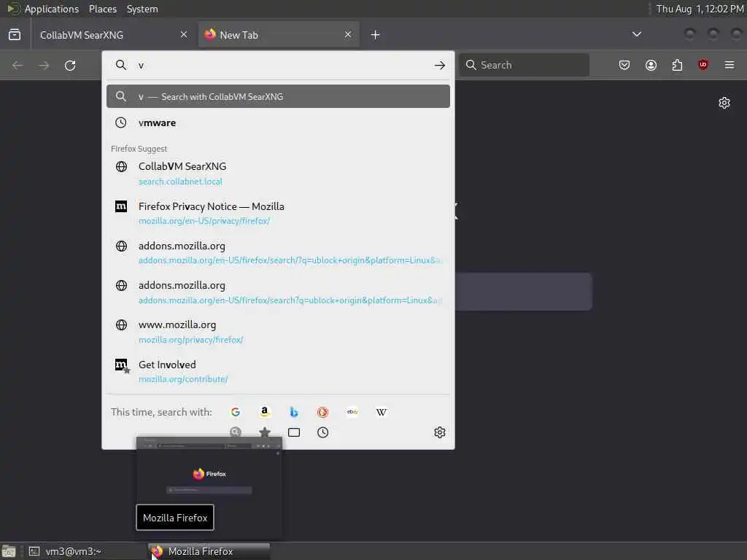
Task: Open addons.mozilla.org suggestion with search?q= URL
Action: click(278, 292)
